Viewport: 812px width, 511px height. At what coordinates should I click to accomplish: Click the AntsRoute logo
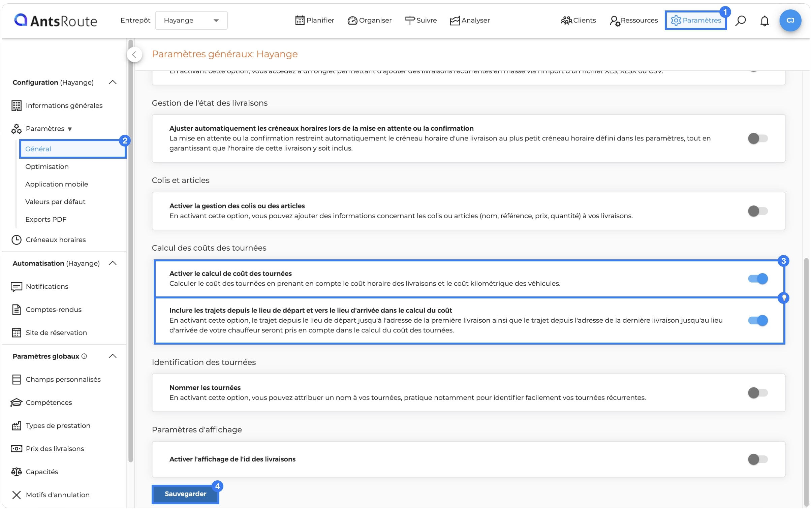point(56,21)
